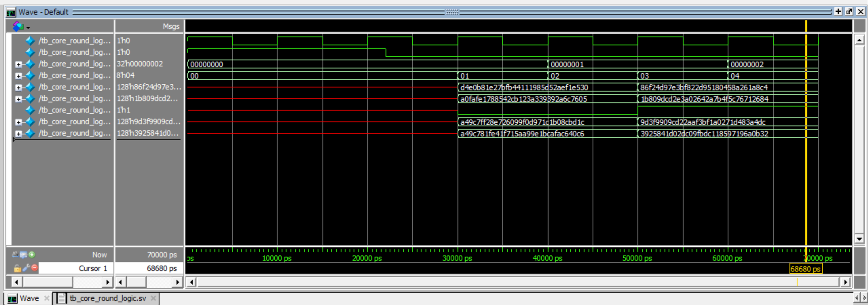
Task: Expand the 32'h00000002 signal bus
Action: tap(18, 64)
